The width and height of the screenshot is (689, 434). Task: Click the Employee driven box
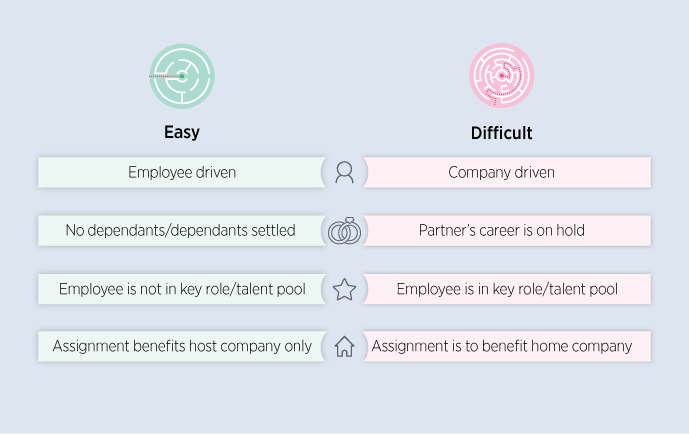coord(181,172)
